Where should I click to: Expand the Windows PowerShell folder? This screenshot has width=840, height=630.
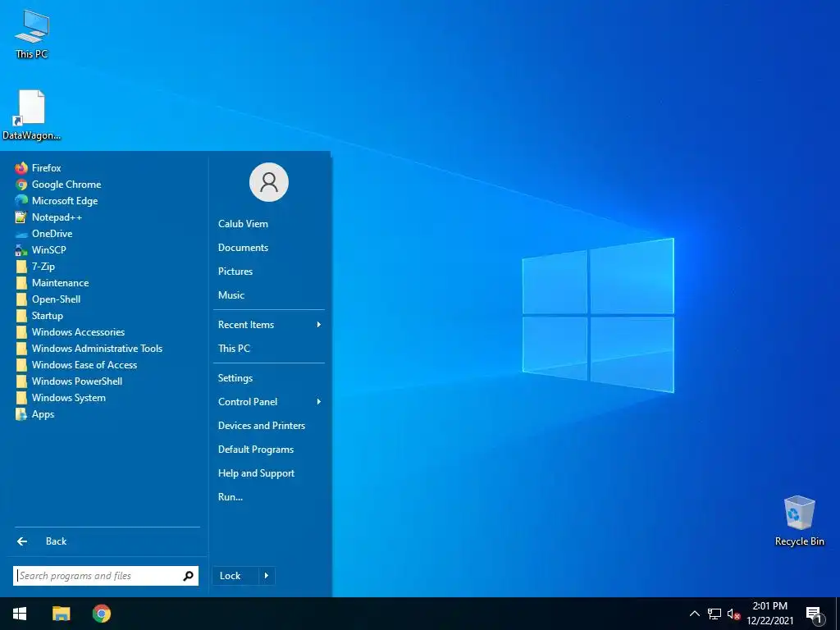pyautogui.click(x=69, y=381)
